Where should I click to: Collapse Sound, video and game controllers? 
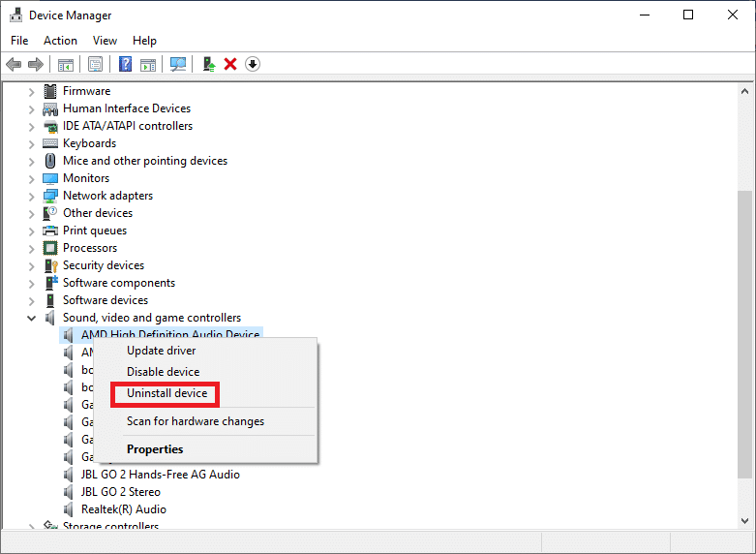(32, 318)
